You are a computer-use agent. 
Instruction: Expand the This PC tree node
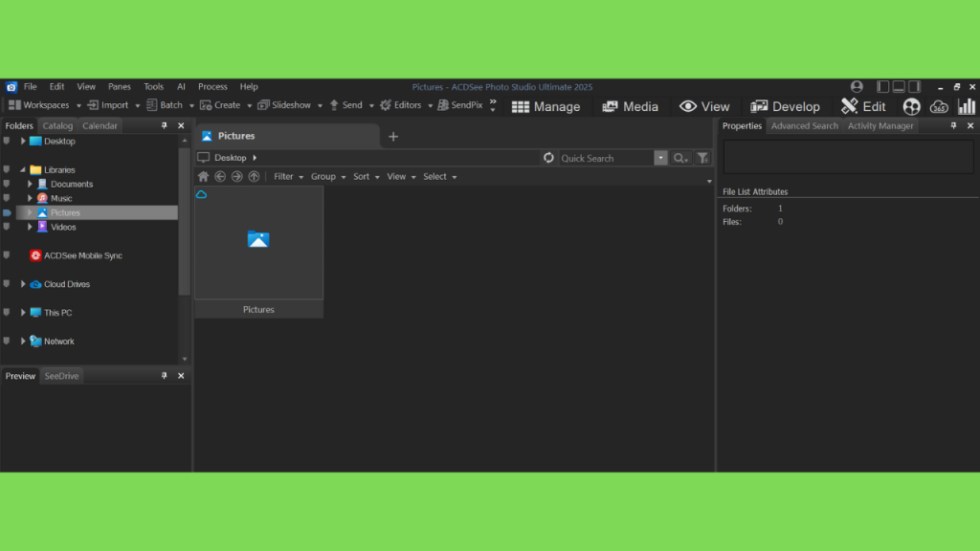(x=23, y=313)
